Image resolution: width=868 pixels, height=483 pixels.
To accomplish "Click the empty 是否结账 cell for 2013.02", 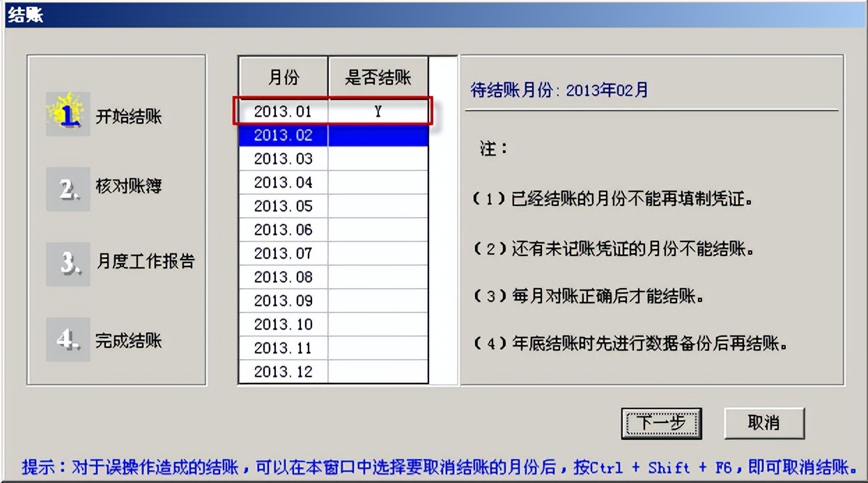I will pyautogui.click(x=378, y=135).
